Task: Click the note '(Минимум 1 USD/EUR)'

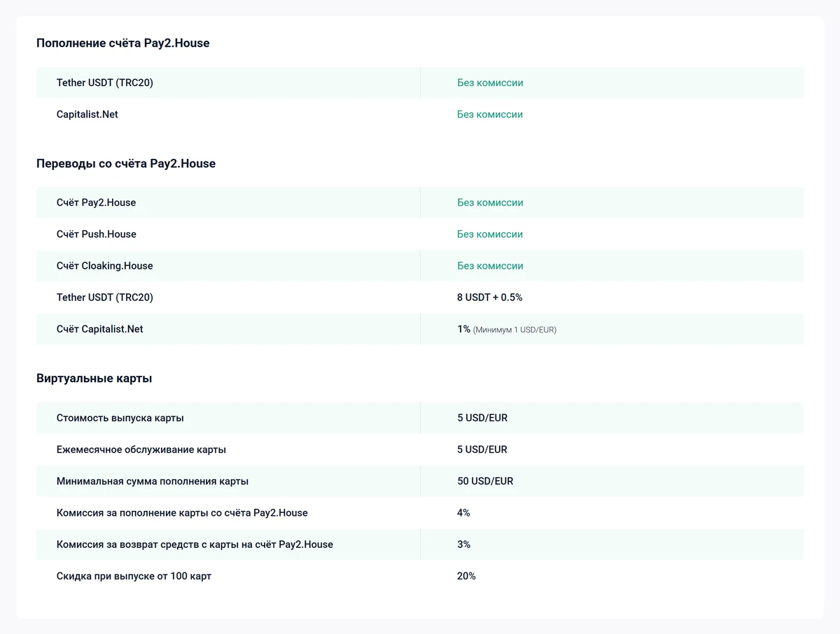Action: click(514, 330)
